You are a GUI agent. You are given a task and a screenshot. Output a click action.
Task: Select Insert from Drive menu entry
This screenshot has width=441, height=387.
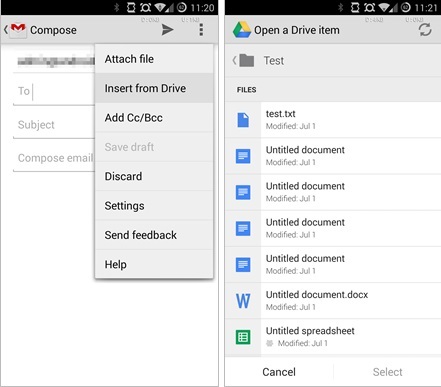pyautogui.click(x=154, y=88)
